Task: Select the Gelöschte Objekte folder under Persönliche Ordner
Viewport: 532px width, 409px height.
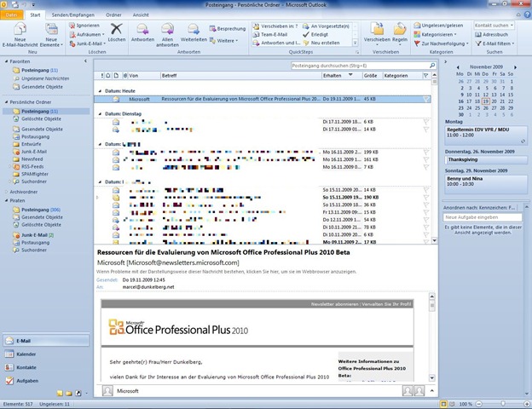Action: click(x=41, y=118)
